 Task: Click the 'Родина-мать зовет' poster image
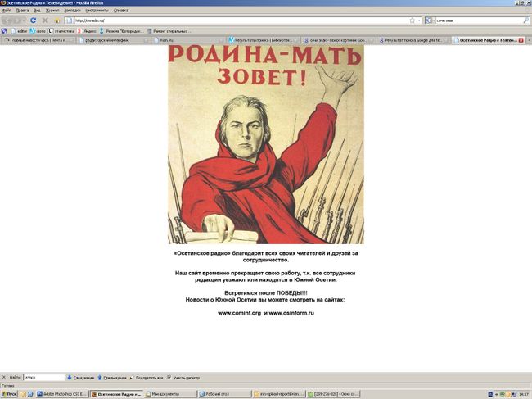(x=266, y=144)
